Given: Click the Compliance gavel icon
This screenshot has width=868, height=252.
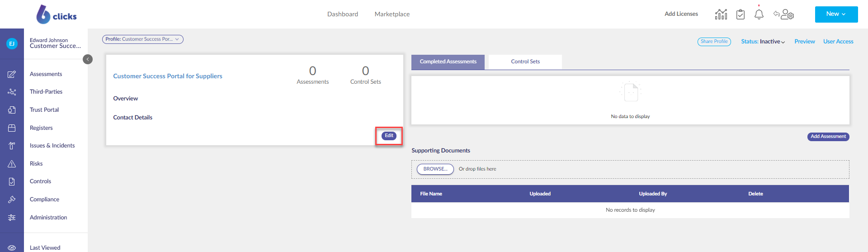Looking at the screenshot, I should point(12,200).
